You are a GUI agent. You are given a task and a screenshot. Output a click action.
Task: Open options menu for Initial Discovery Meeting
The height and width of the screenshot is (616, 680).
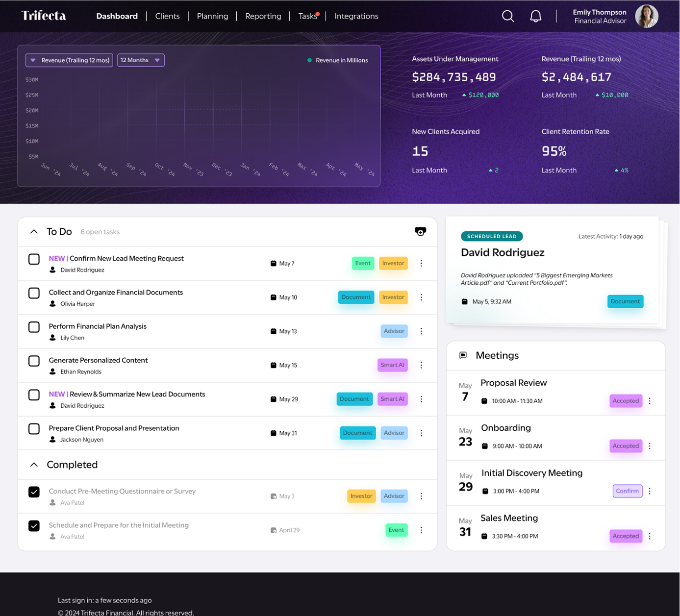[x=650, y=491]
